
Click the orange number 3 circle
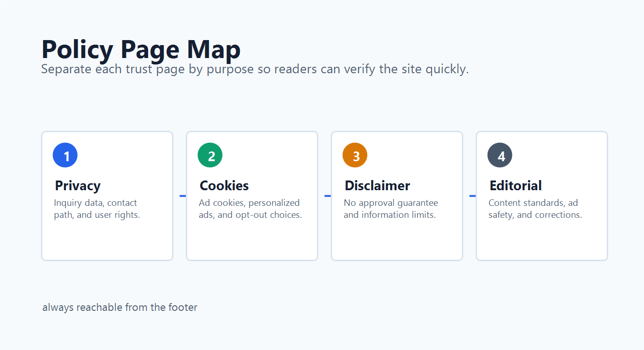click(355, 155)
